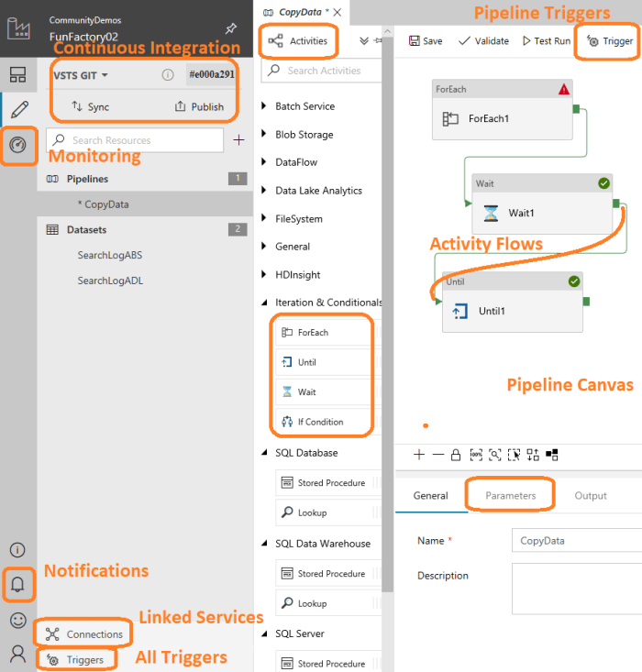This screenshot has width=642, height=672.
Task: Click the Publish button
Action: [x=199, y=106]
